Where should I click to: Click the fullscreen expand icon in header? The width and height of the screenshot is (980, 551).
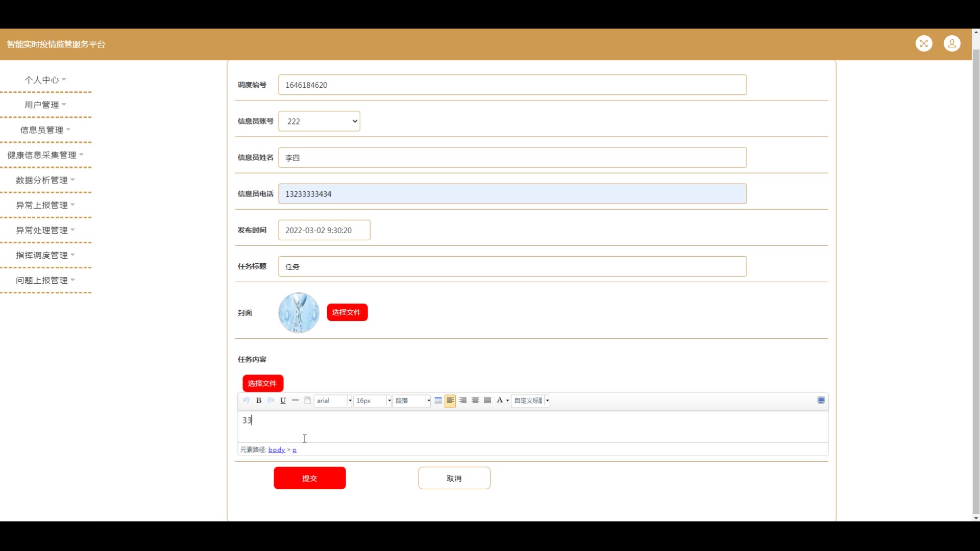[x=924, y=44]
